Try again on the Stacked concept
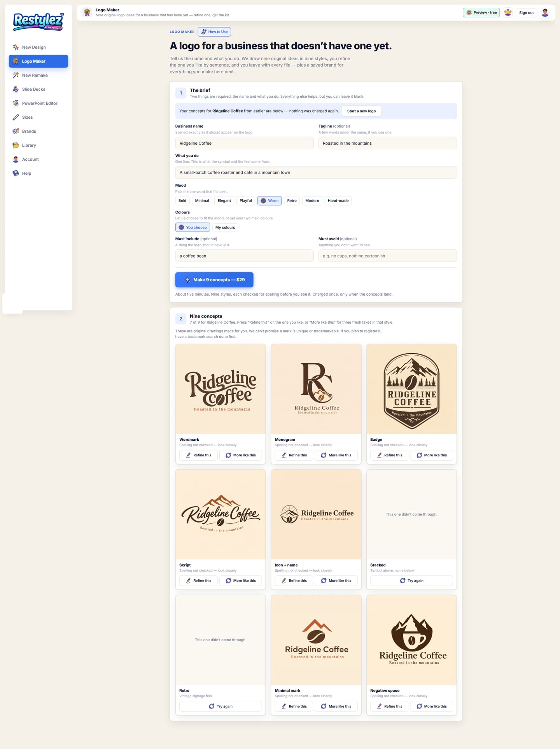560x749 pixels. [x=411, y=581]
